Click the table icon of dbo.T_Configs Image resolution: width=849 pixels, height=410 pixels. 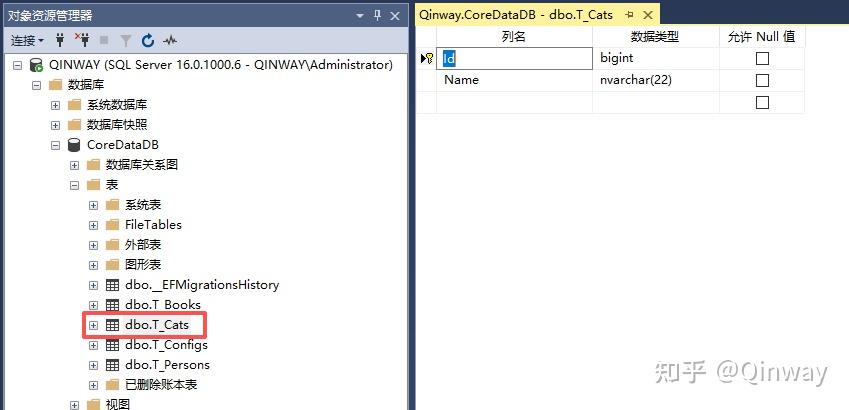coord(112,345)
